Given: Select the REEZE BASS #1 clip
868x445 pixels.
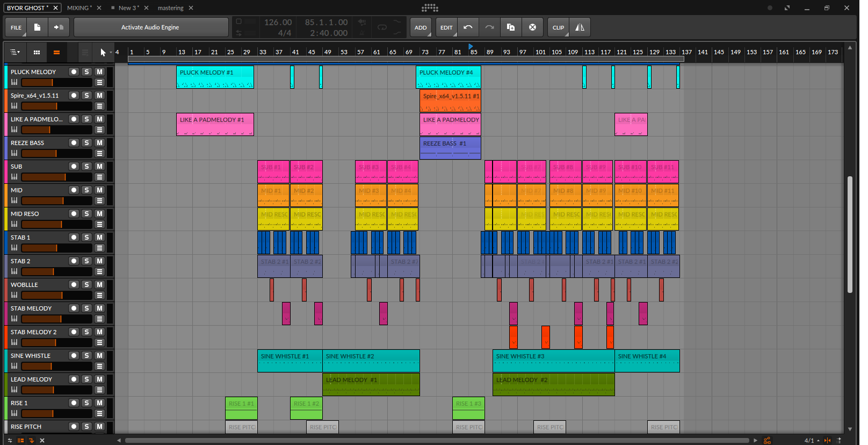Looking at the screenshot, I should coord(450,148).
